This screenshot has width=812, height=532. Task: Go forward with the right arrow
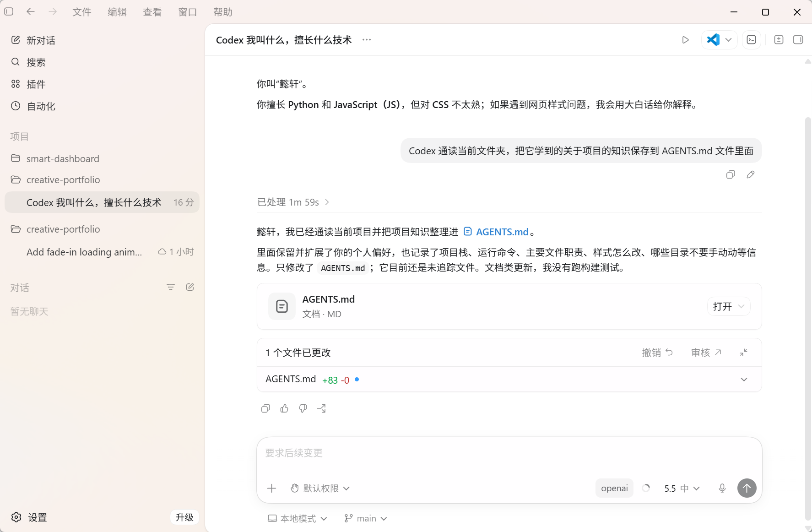tap(53, 12)
